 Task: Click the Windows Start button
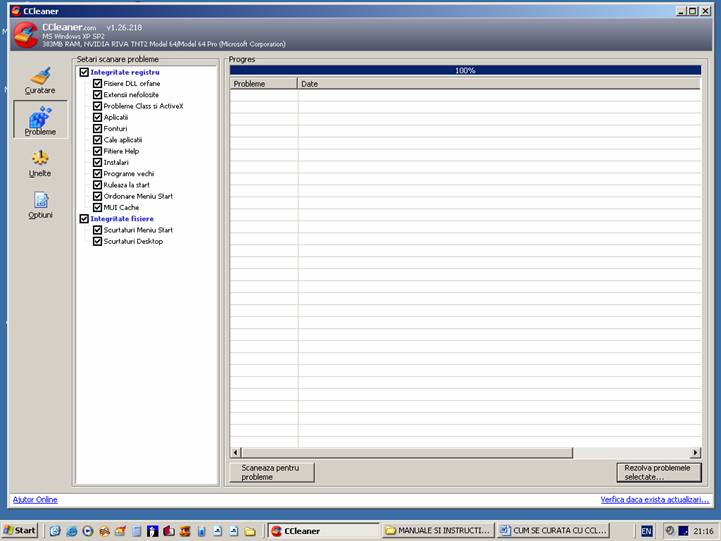tap(20, 530)
